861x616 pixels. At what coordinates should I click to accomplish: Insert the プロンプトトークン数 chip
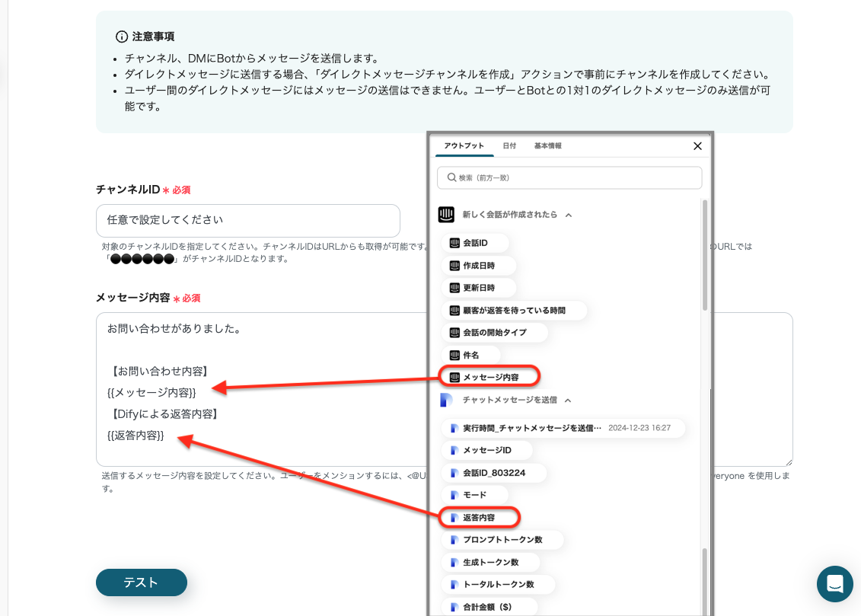tap(502, 540)
